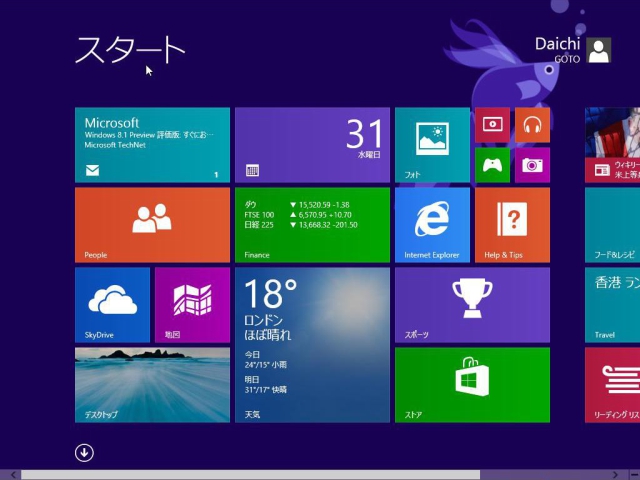Viewport: 640px width, 480px height.
Task: Launch the Video app small tile
Action: [x=492, y=125]
